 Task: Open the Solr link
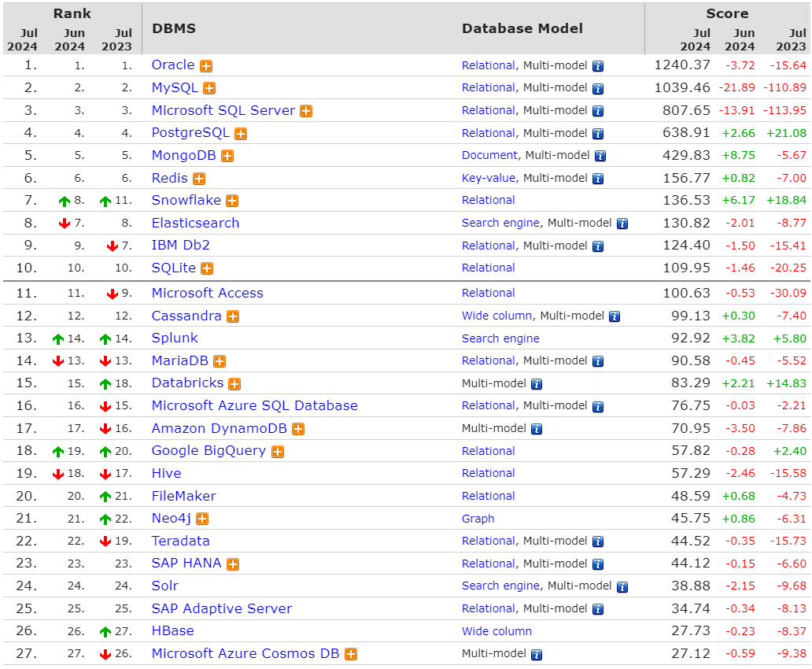(164, 586)
